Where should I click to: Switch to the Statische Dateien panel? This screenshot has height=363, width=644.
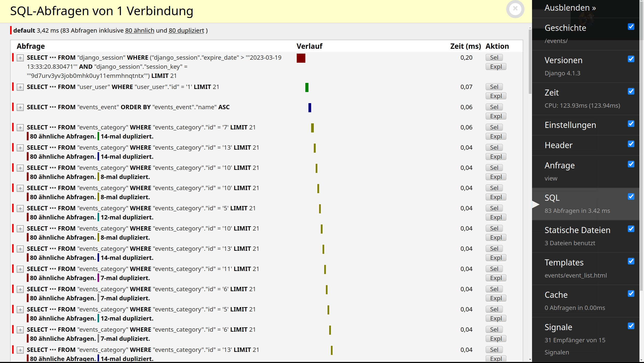[x=578, y=230]
